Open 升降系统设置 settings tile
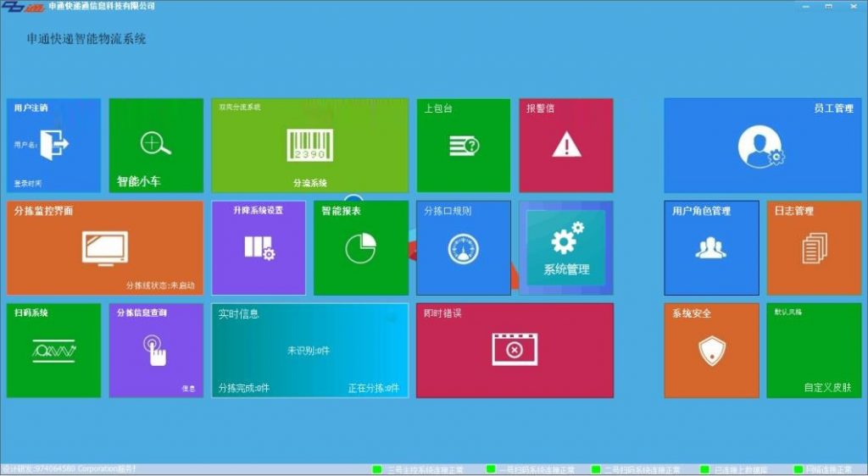This screenshot has height=476, width=868. (259, 247)
